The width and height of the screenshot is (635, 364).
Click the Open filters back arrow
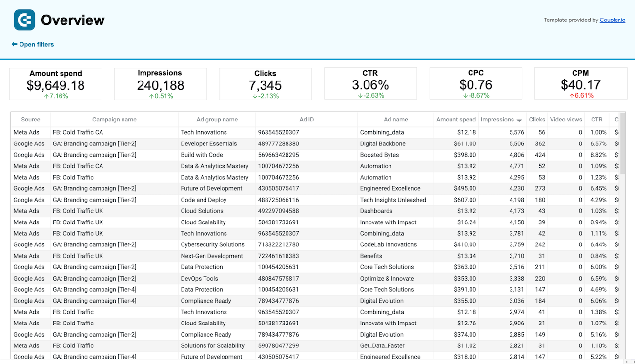point(15,44)
